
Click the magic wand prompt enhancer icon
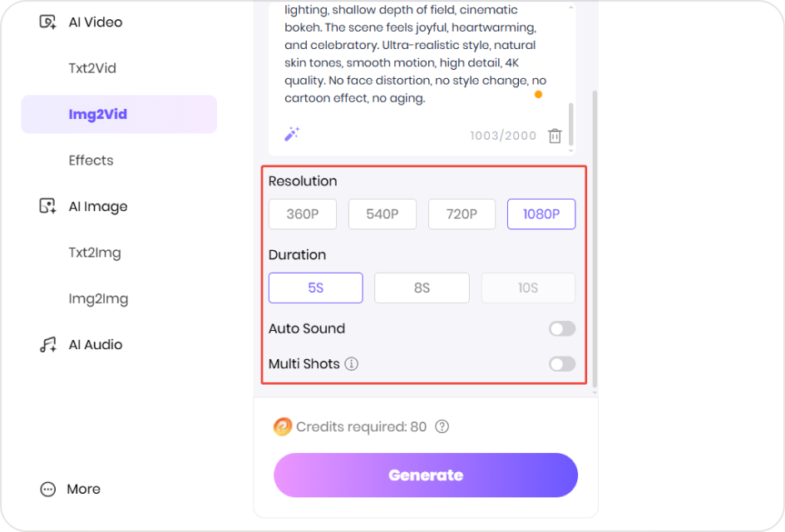(292, 135)
